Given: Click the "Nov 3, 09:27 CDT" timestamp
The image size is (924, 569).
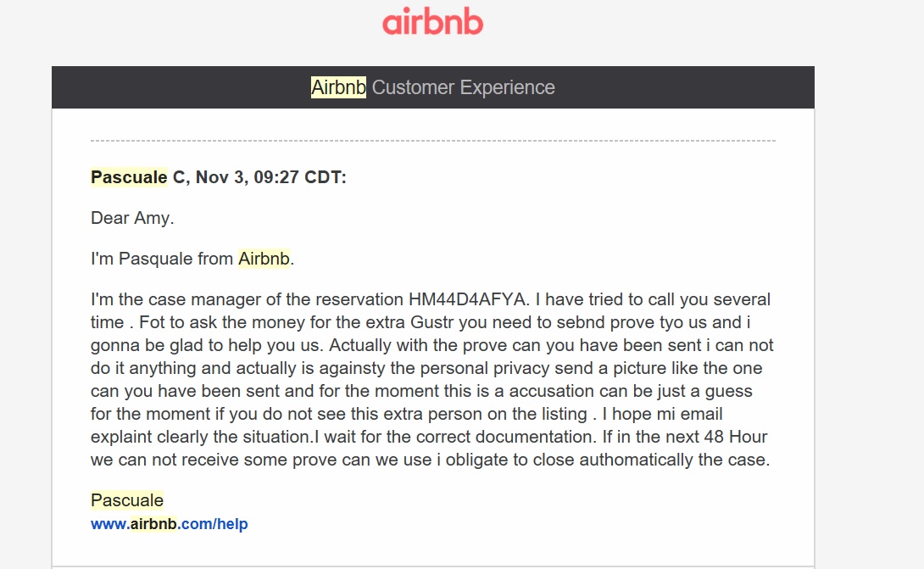Looking at the screenshot, I should coord(271,177).
